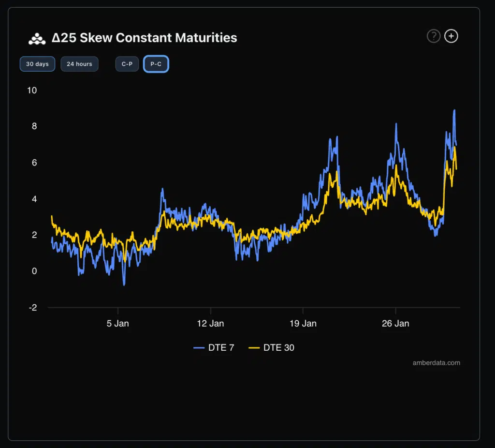Screen dimensions: 495x448
Task: Toggle visibility of the DTE 7 series
Action: click(213, 347)
